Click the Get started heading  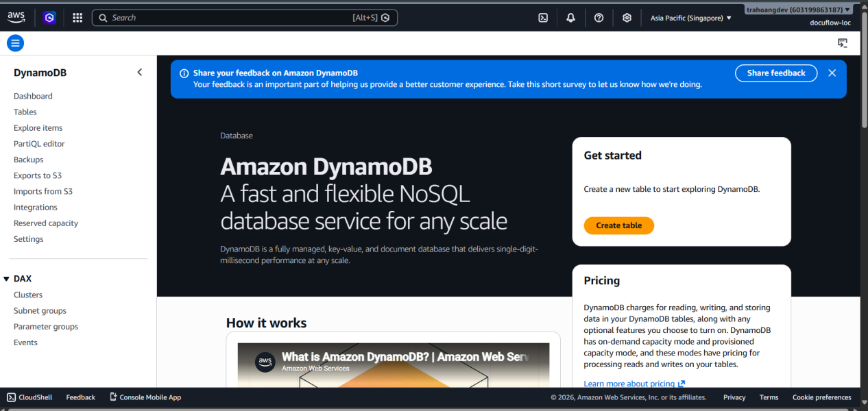[x=613, y=155]
